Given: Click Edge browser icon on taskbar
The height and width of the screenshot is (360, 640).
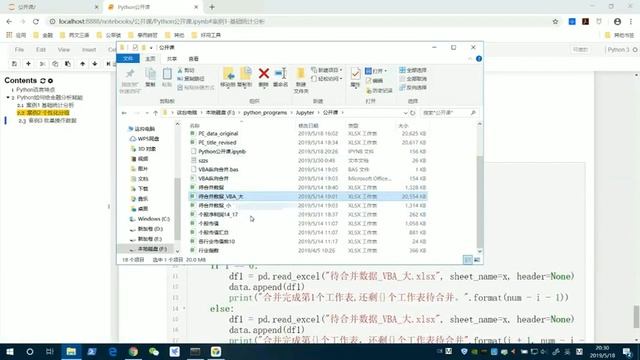Looking at the screenshot, I should 113,351.
